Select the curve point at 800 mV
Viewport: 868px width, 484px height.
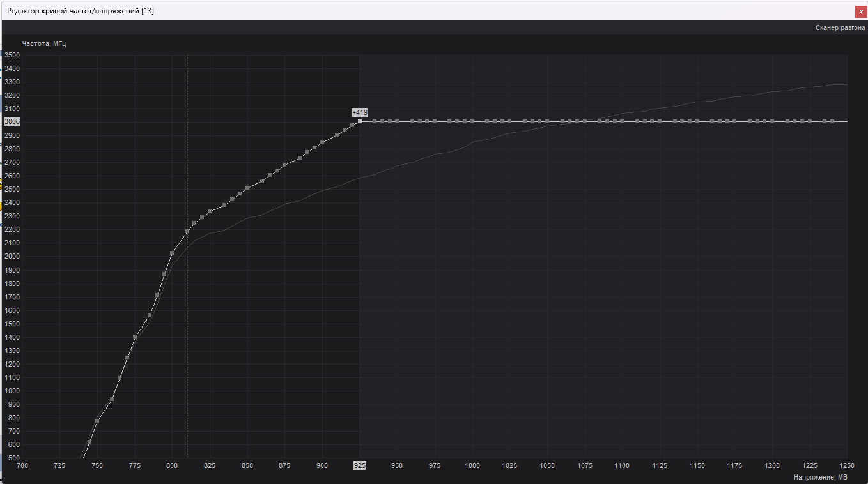[172, 254]
